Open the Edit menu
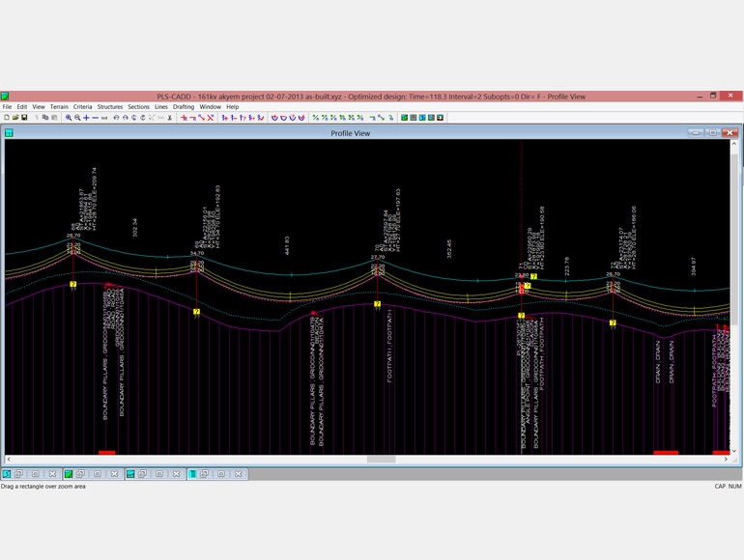744x560 pixels. point(22,106)
